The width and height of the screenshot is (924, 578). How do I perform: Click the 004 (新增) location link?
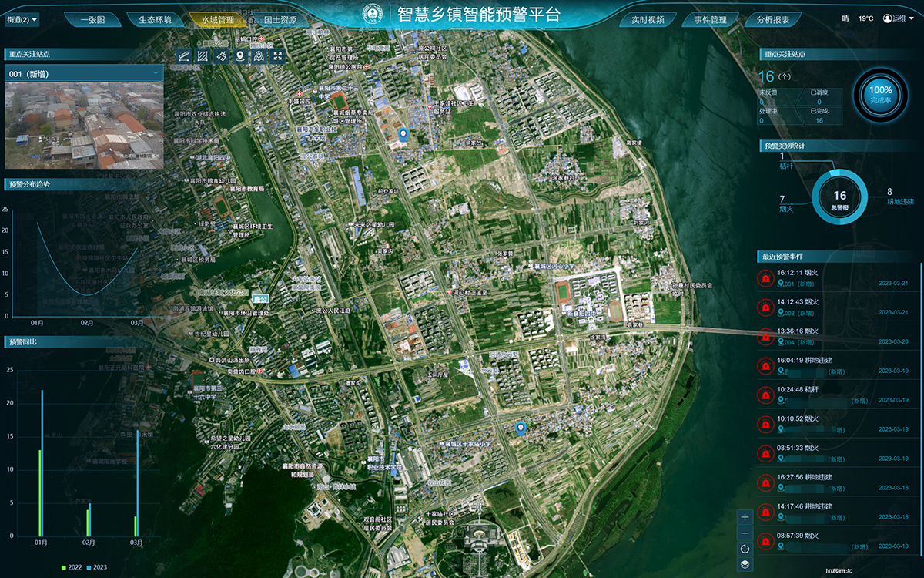795,342
